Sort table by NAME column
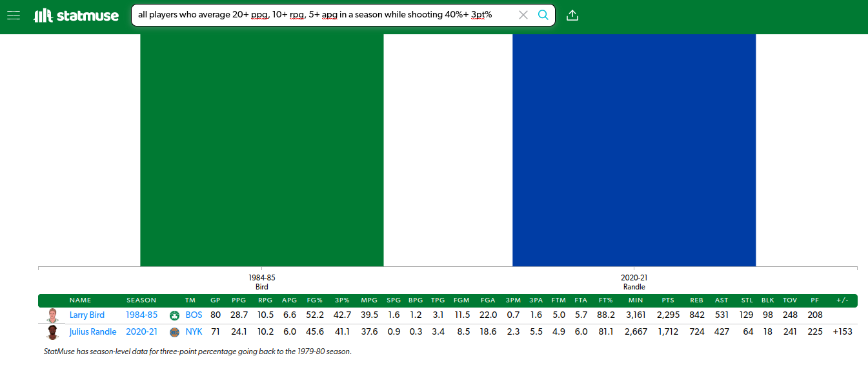The image size is (868, 367). pos(81,300)
